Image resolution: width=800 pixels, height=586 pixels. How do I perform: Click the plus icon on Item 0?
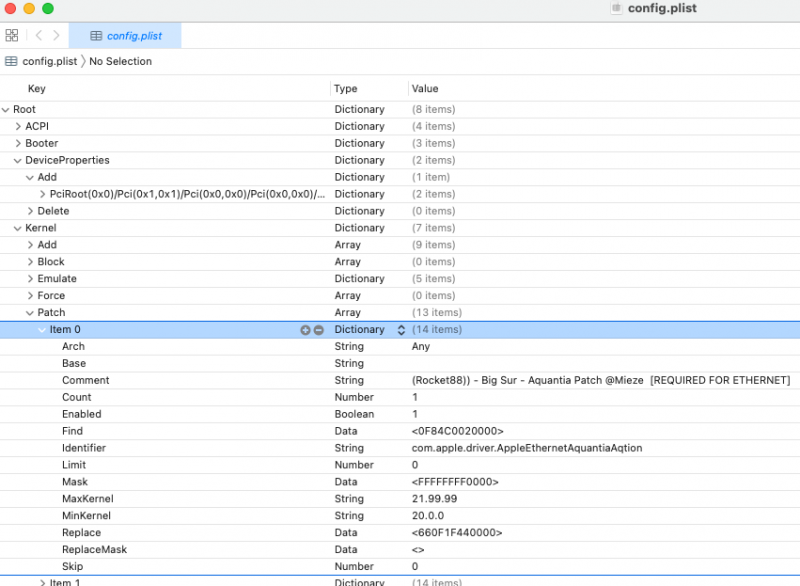coord(305,330)
